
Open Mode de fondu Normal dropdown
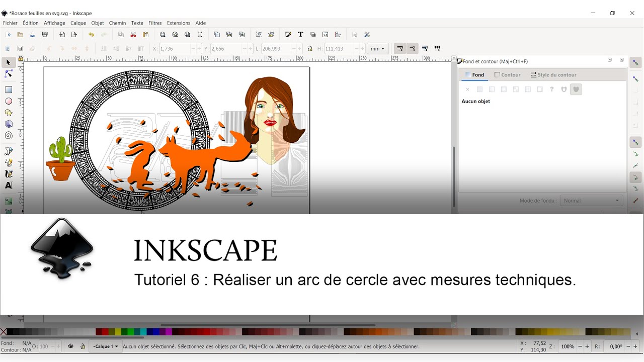(x=591, y=201)
